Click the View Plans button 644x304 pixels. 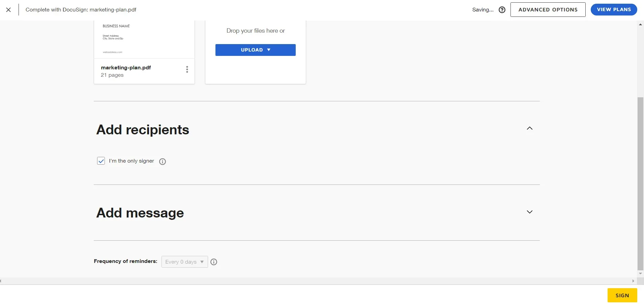coord(614,10)
